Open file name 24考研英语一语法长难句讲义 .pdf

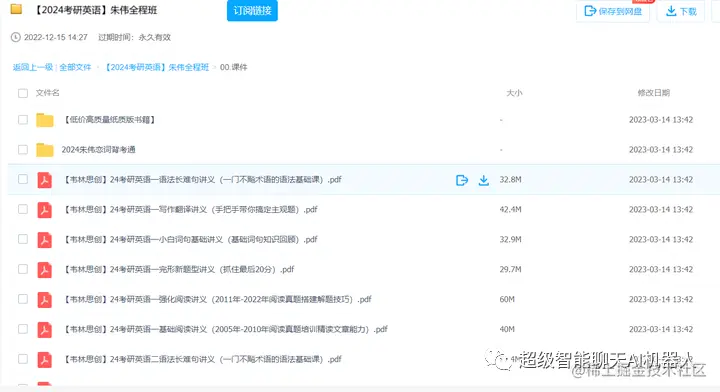point(202,179)
